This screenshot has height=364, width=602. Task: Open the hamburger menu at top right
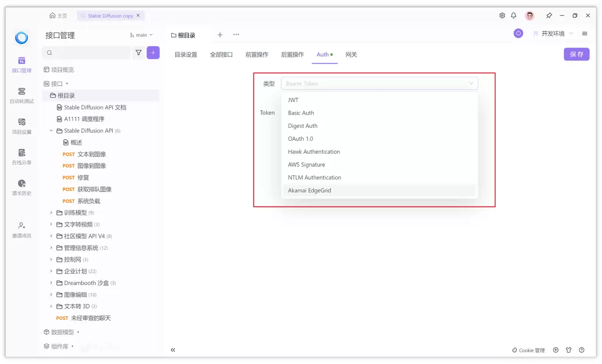(585, 33)
